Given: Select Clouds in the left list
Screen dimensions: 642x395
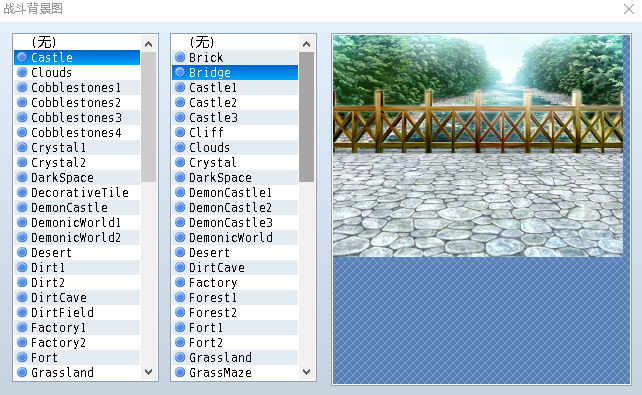Looking at the screenshot, I should pyautogui.click(x=77, y=72).
